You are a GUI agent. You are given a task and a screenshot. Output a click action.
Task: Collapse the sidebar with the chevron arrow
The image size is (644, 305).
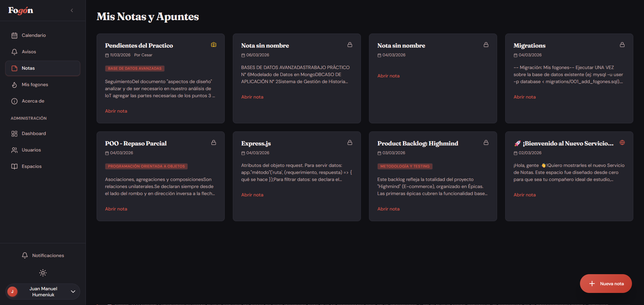pyautogui.click(x=72, y=10)
